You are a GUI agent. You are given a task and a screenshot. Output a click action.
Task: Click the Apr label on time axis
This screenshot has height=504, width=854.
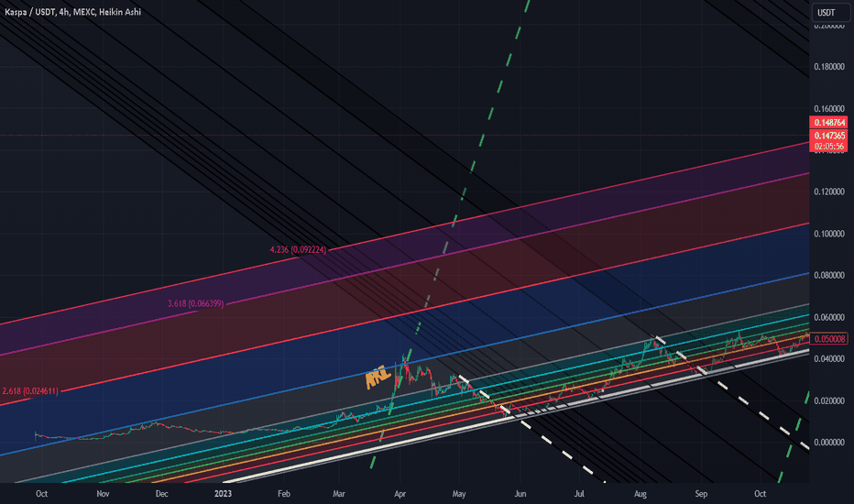click(x=400, y=494)
